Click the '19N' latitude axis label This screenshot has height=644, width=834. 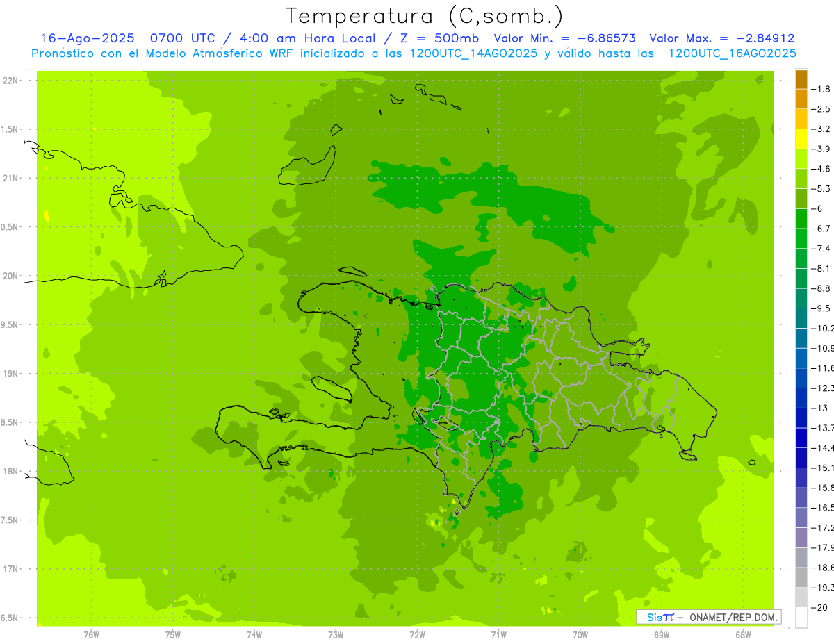pyautogui.click(x=10, y=374)
